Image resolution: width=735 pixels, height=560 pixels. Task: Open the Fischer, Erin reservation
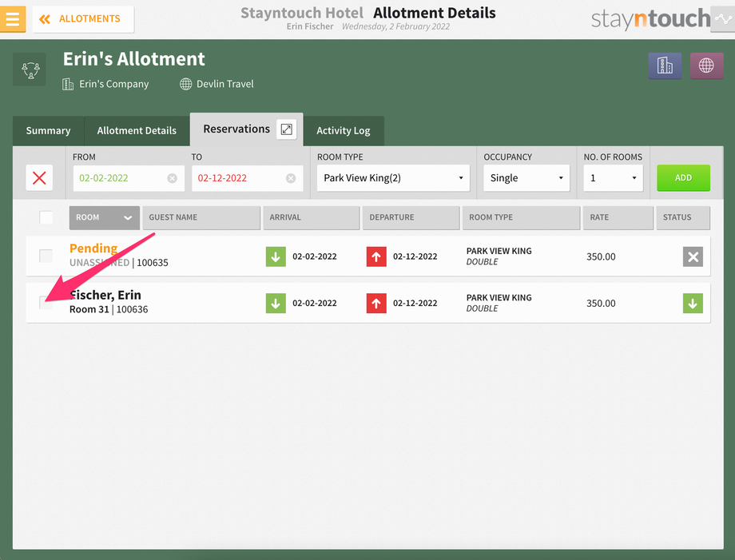(368, 303)
